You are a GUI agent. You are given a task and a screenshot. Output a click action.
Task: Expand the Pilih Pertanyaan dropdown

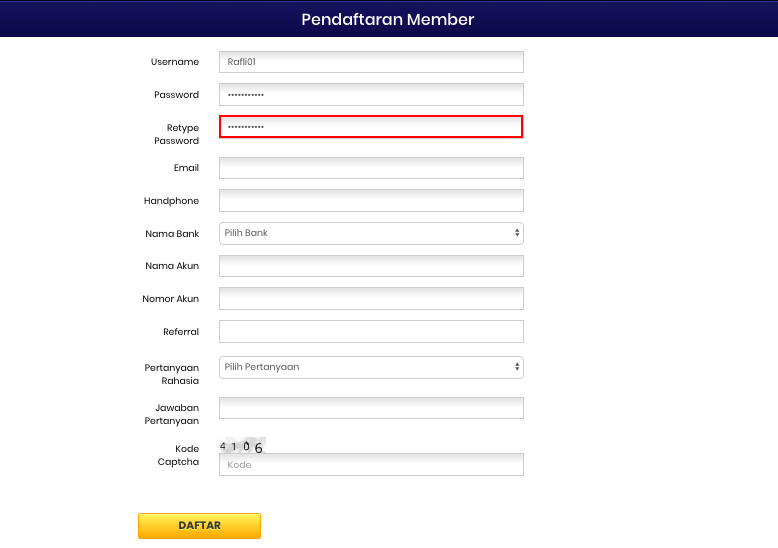371,367
